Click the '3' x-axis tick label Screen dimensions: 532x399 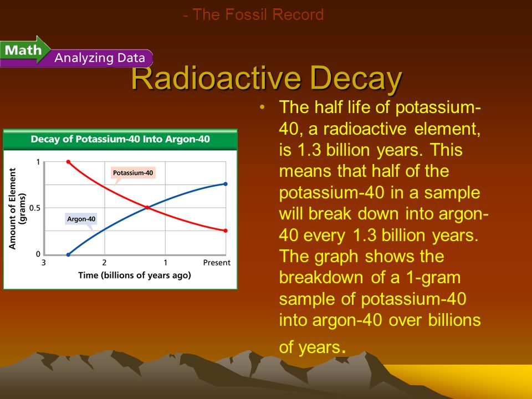(x=43, y=263)
